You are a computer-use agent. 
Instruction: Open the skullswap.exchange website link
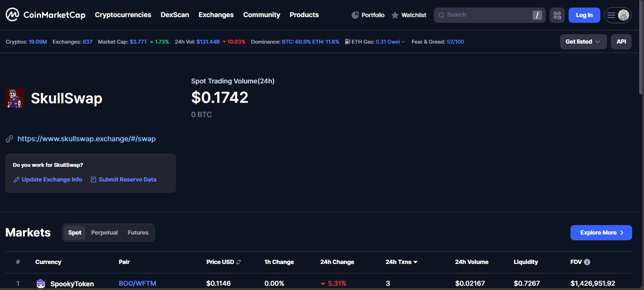86,139
